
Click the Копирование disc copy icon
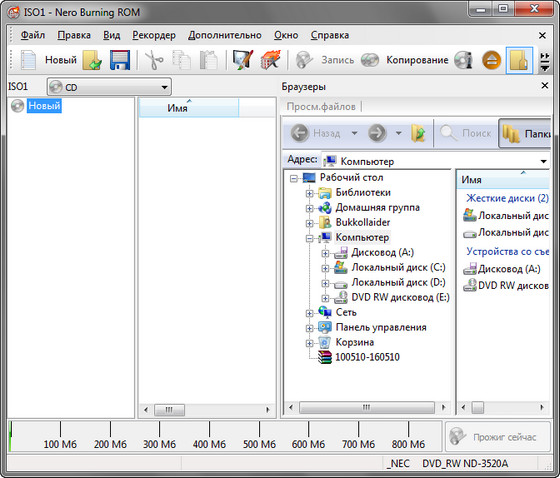point(370,60)
